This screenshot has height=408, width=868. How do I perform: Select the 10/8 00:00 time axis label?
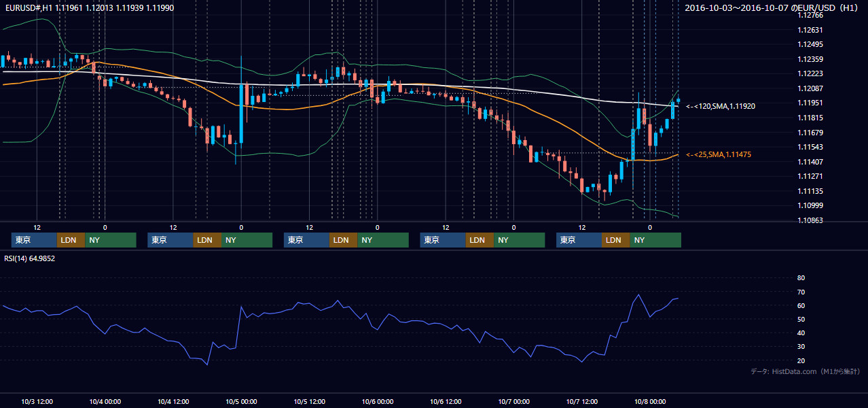(650, 402)
